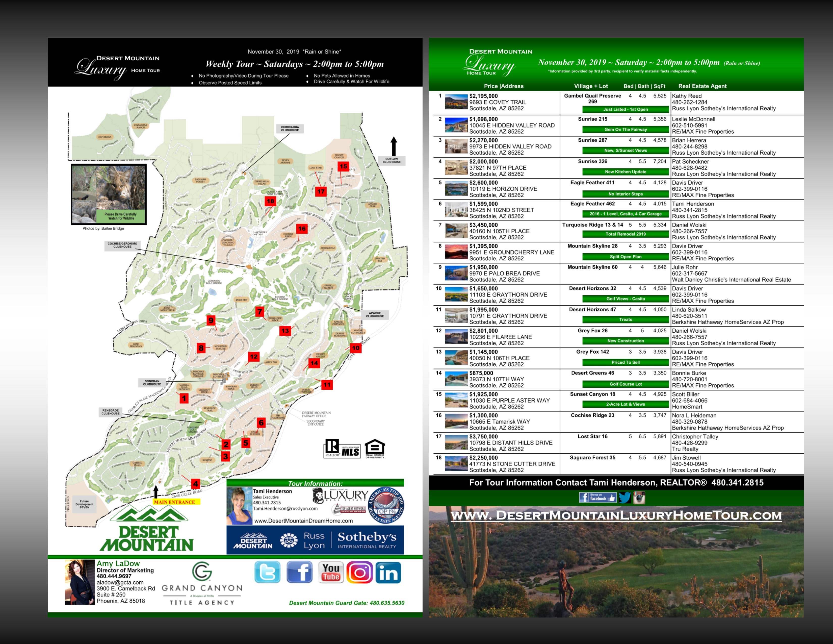Click the small Twitter bird under contact bar
The image size is (833, 644).
[624, 498]
